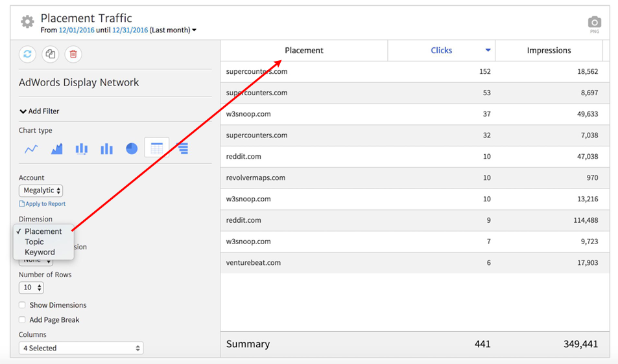
Task: Select the pie chart type
Action: tap(132, 149)
